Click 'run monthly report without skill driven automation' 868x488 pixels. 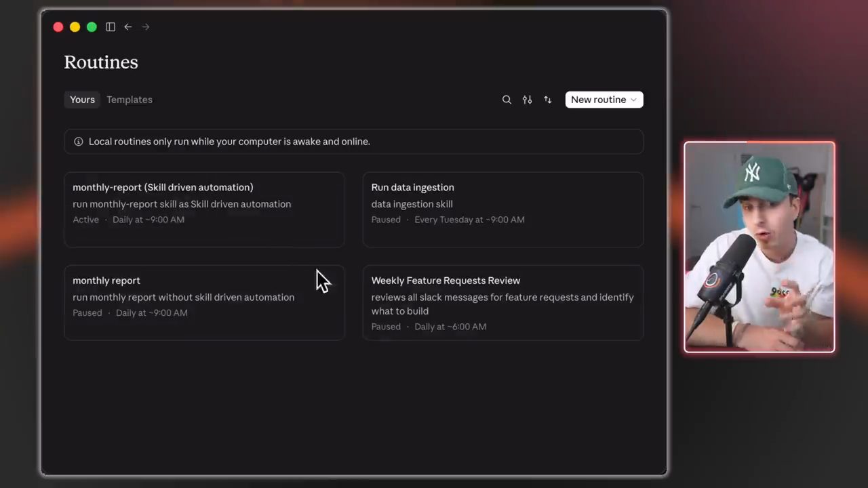(183, 298)
